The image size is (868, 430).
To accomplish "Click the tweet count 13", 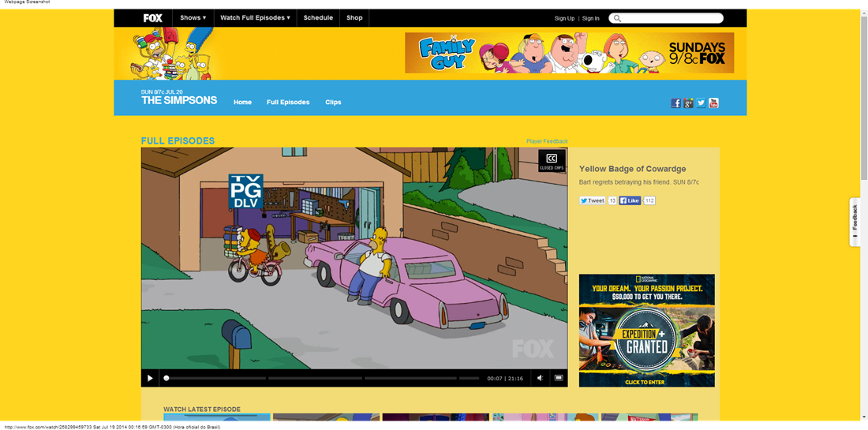I will 612,201.
